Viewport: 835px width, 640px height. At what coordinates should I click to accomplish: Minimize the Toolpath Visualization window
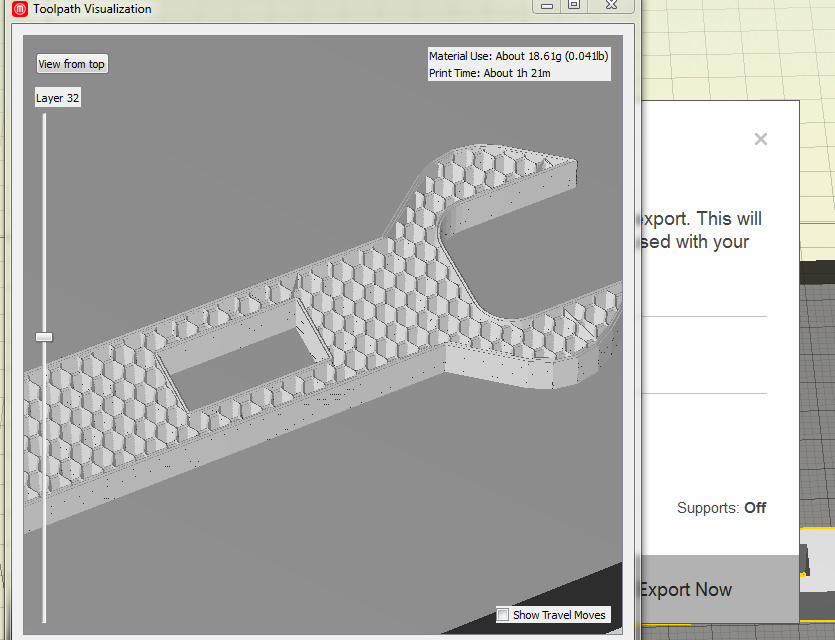[545, 5]
